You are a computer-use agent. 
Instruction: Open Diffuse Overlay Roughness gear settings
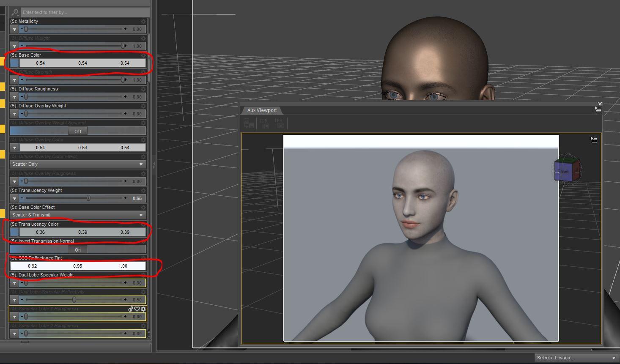(x=143, y=173)
